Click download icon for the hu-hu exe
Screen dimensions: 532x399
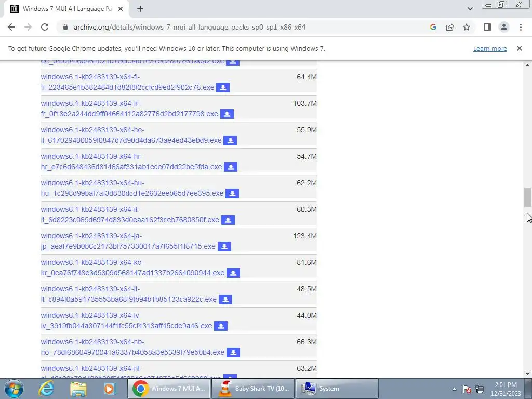[232, 193]
